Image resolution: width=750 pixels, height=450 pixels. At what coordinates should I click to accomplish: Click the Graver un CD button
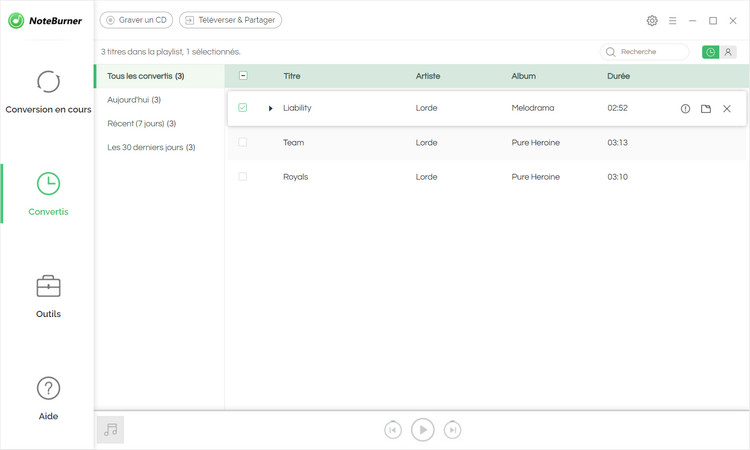[x=136, y=20]
